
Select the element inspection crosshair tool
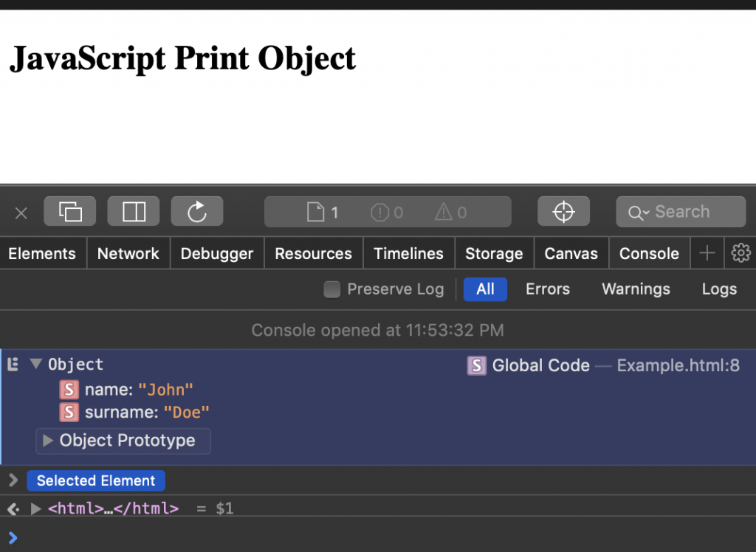tap(563, 211)
